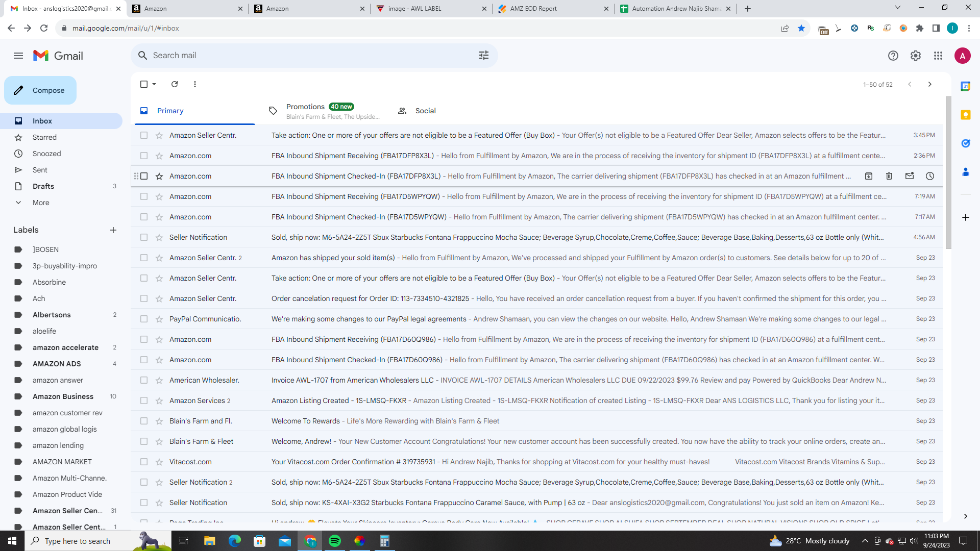Open Spotify from the taskbar
The width and height of the screenshot is (980, 551).
pyautogui.click(x=335, y=541)
